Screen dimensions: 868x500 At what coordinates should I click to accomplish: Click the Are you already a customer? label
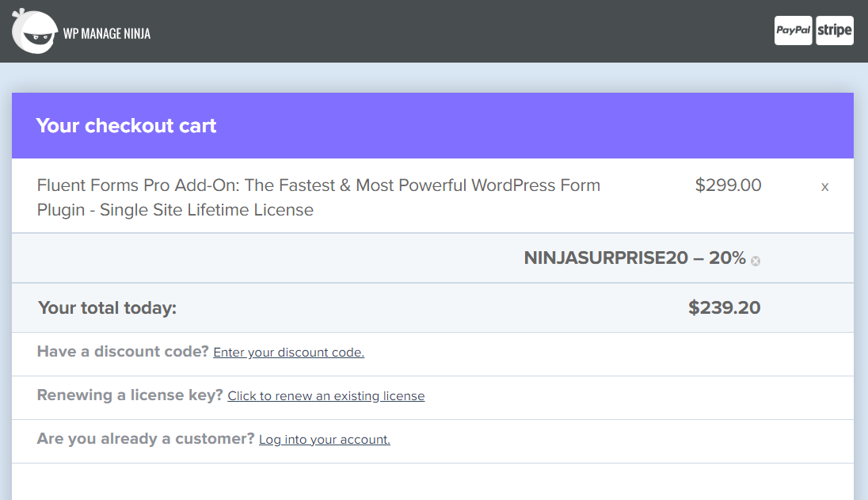(146, 438)
